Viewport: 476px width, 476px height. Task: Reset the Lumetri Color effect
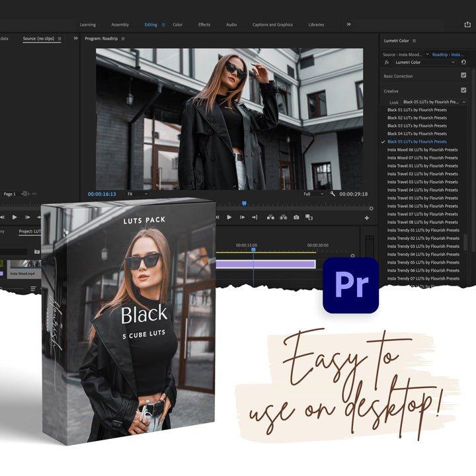pos(463,62)
